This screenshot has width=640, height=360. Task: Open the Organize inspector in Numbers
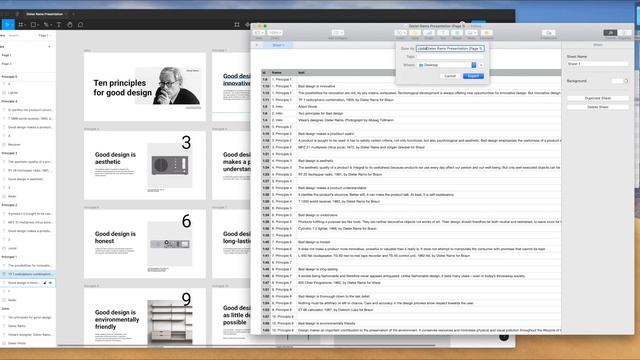[x=624, y=33]
